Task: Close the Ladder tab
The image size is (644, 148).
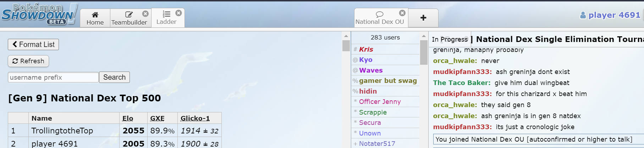Action: [x=178, y=13]
